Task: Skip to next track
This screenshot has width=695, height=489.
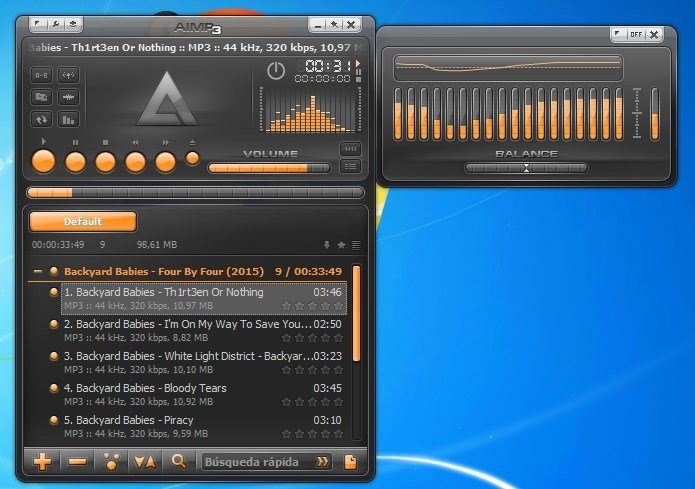Action: point(165,162)
